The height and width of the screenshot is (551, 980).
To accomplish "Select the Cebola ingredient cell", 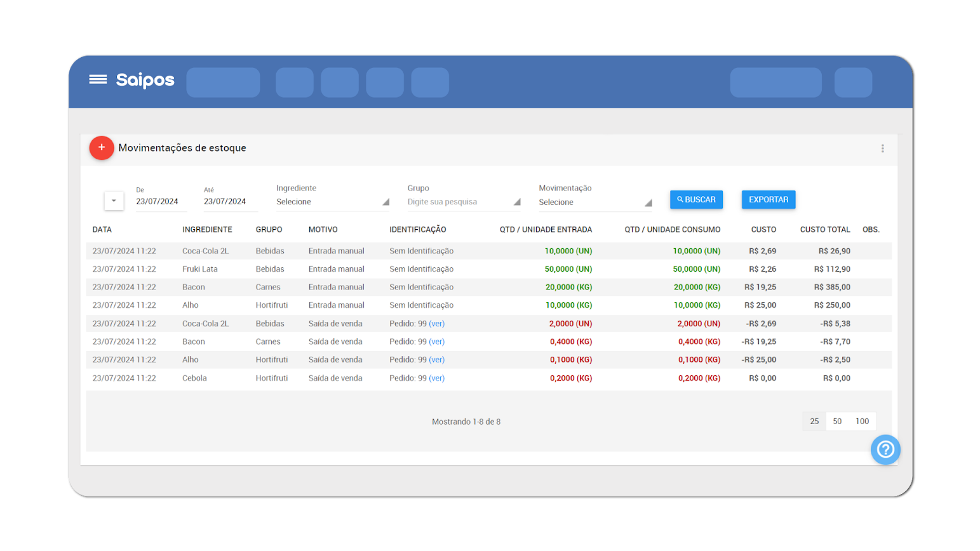I will [x=194, y=378].
